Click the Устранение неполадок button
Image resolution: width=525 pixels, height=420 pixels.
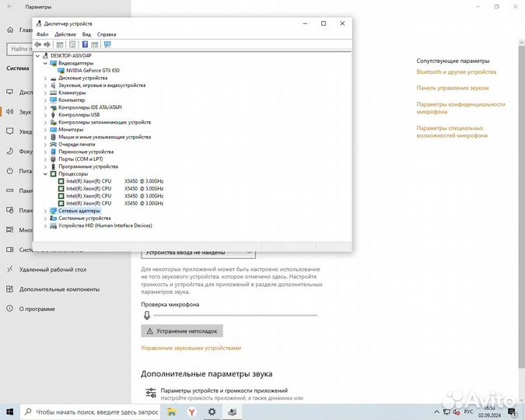coord(182,331)
